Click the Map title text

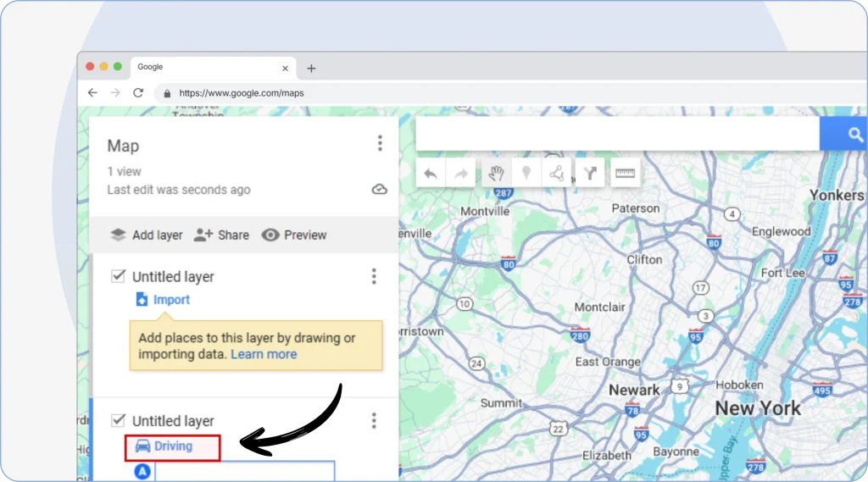[123, 146]
